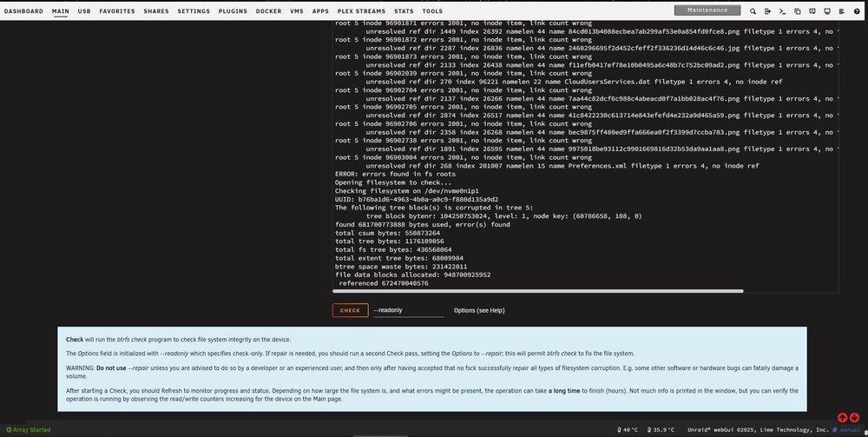The image size is (868, 437).
Task: Click 'total tree bytes: 1176109056' line
Action: point(389,242)
